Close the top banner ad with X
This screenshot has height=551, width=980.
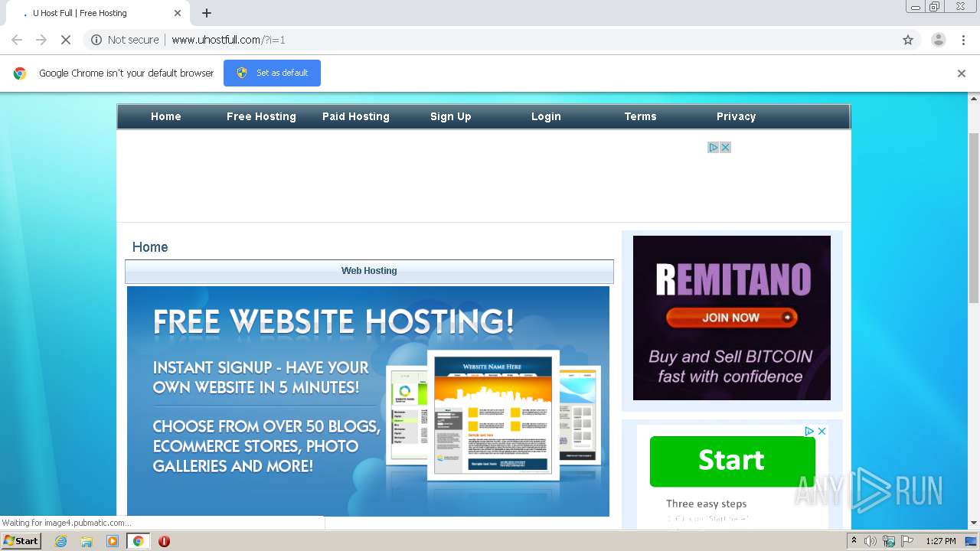click(725, 147)
